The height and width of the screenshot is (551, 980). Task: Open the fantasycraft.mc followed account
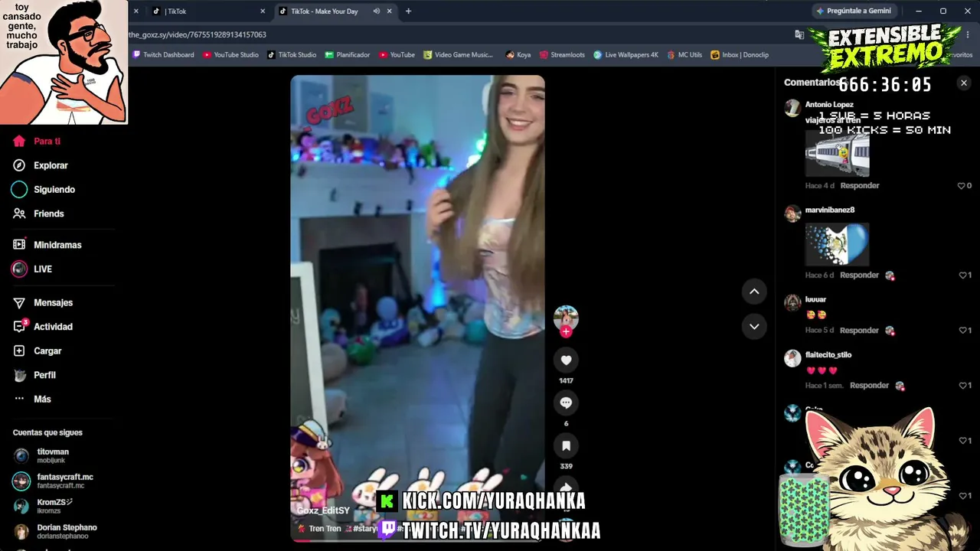(x=54, y=481)
